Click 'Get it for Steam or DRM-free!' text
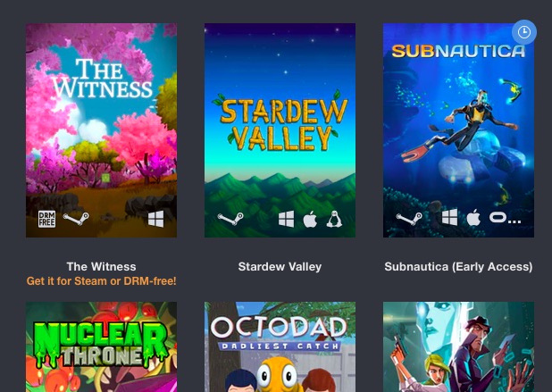The height and width of the screenshot is (392, 552). click(102, 281)
